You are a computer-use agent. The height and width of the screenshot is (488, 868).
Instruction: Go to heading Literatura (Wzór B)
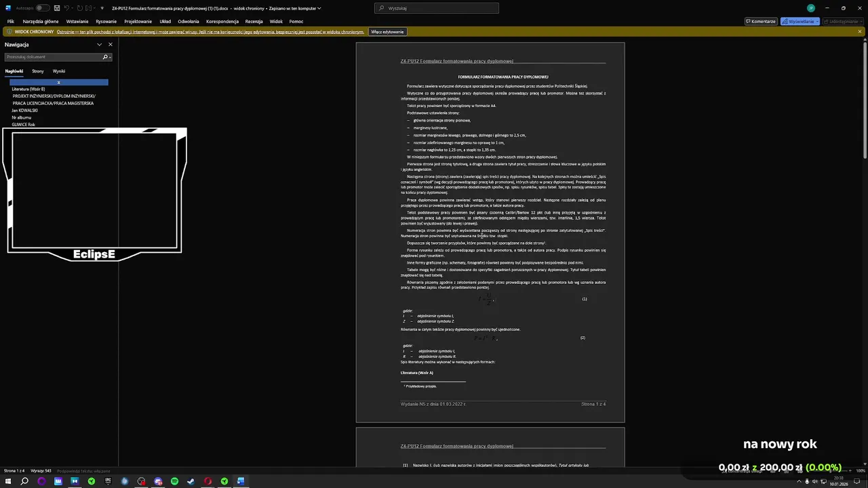click(28, 89)
